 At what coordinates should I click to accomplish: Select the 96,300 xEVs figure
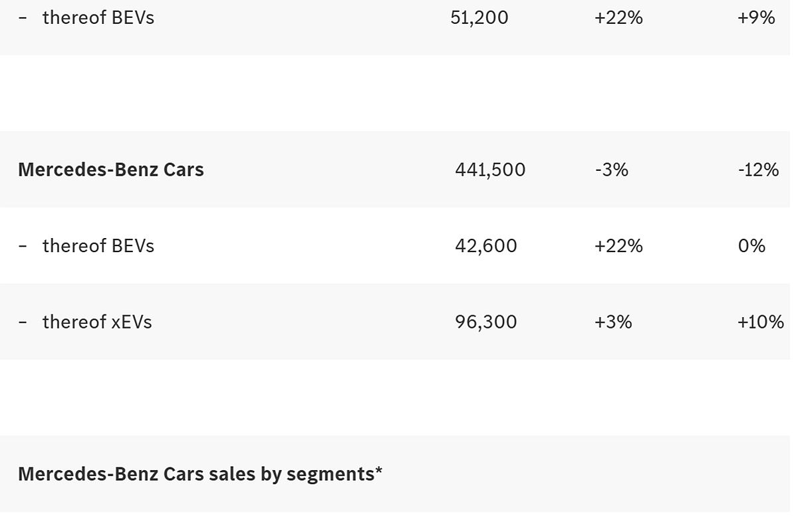(x=485, y=322)
